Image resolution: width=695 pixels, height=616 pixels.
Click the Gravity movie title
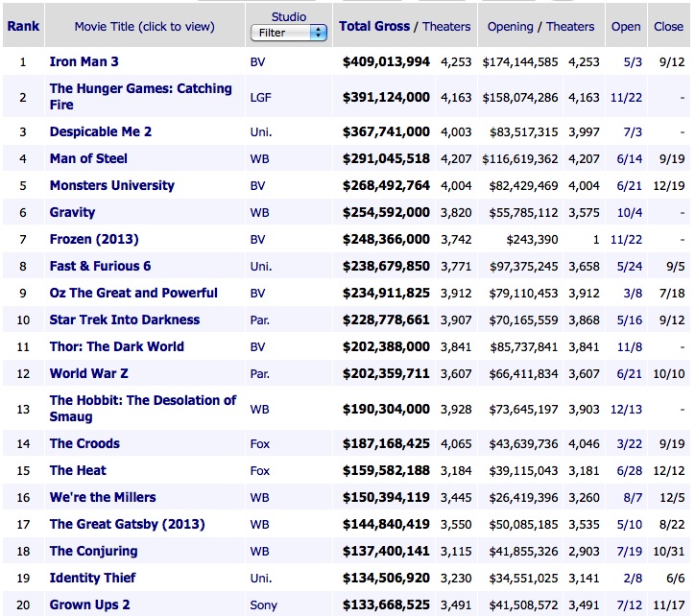(72, 212)
